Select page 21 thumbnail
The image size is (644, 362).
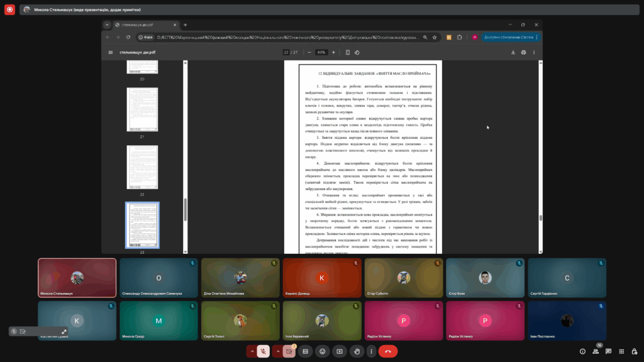pos(142,109)
